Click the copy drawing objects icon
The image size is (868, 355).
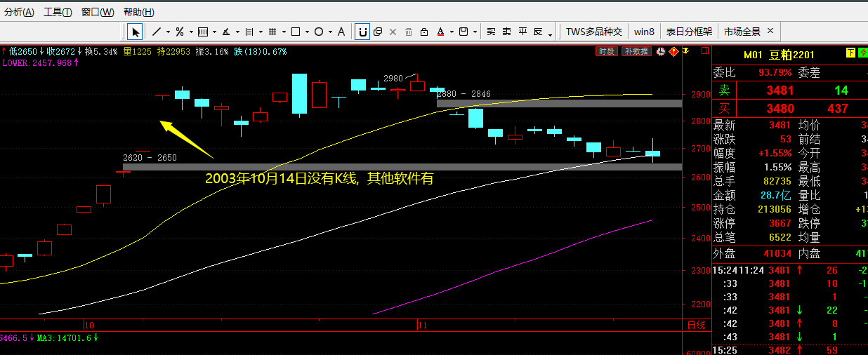click(x=378, y=32)
